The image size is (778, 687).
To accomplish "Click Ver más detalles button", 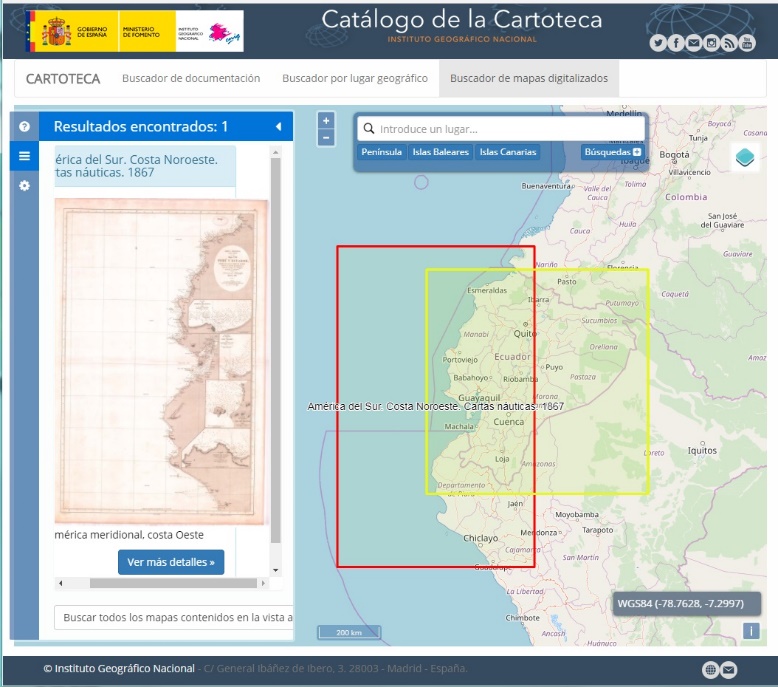I will tap(171, 562).
